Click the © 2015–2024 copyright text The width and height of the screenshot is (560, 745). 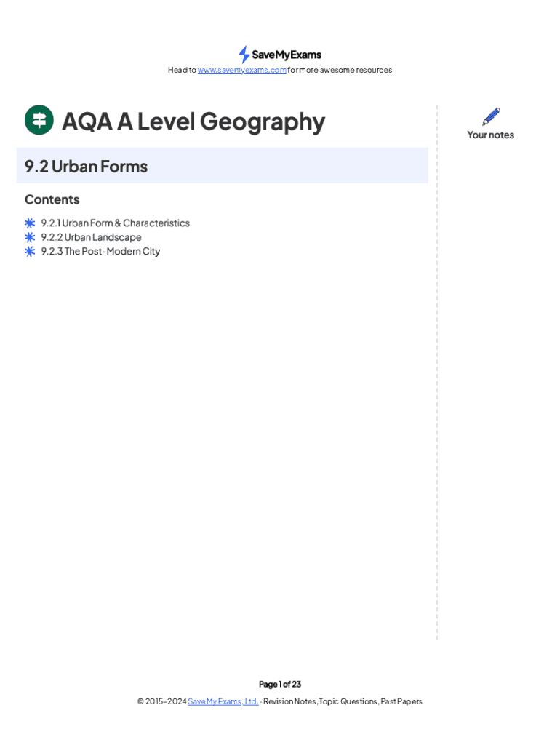coord(161,702)
